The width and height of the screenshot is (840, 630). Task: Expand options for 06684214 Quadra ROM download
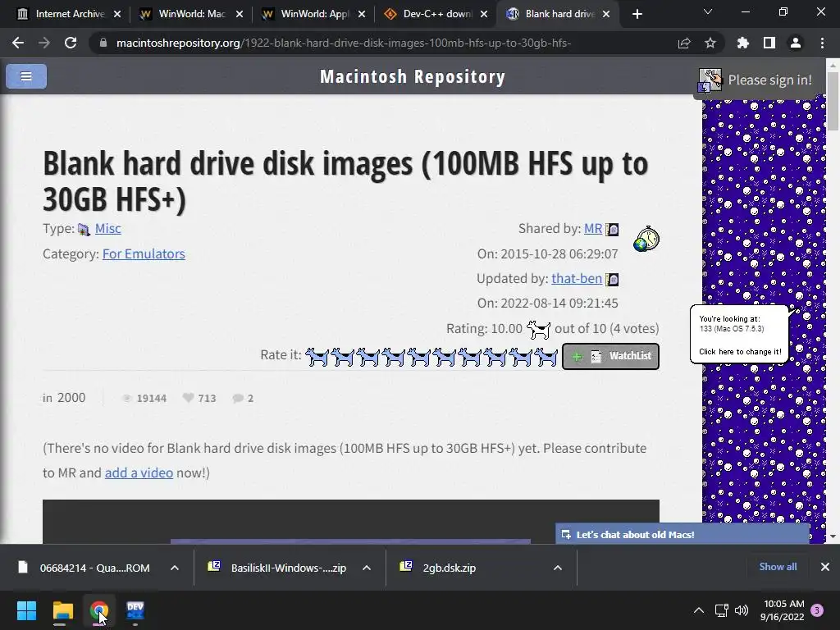pos(175,568)
